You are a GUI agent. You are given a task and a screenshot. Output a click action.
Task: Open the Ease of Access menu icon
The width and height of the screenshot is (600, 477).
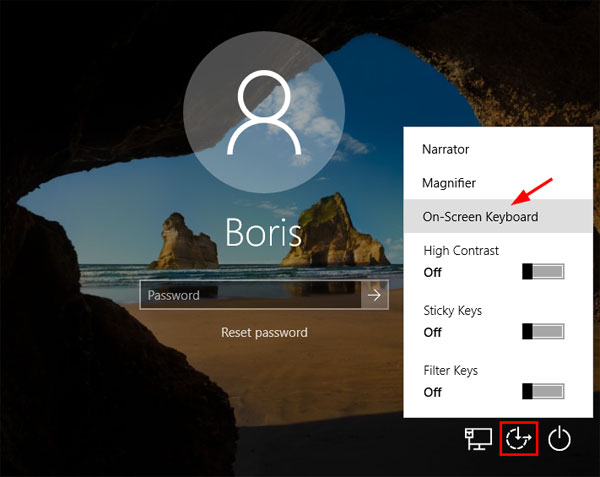coord(519,439)
